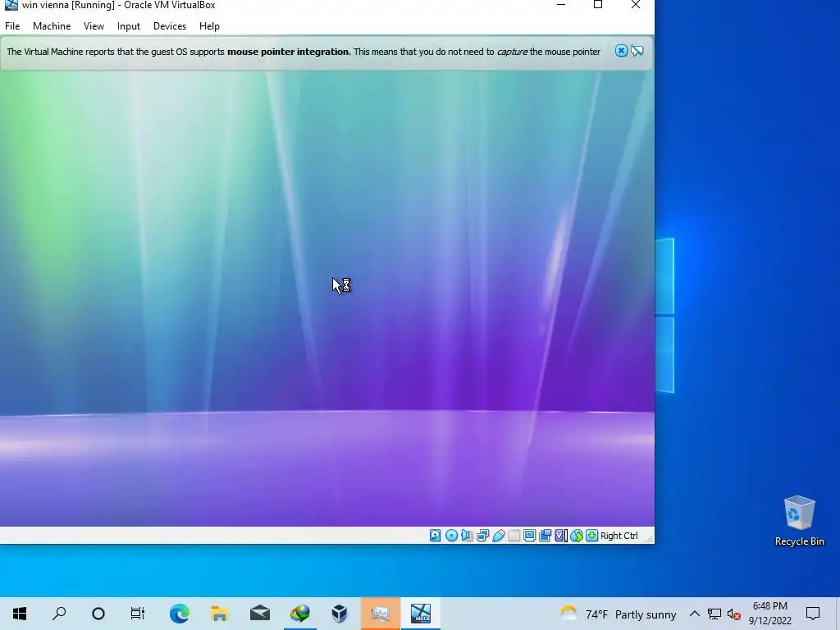Open the Action Center notifications
The width and height of the screenshot is (840, 630).
813,614
